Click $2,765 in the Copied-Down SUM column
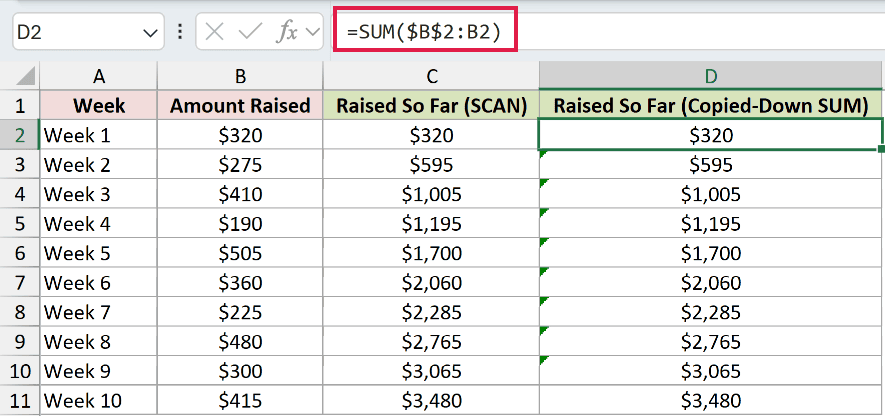Screen dimensions: 885x416 point(711,341)
